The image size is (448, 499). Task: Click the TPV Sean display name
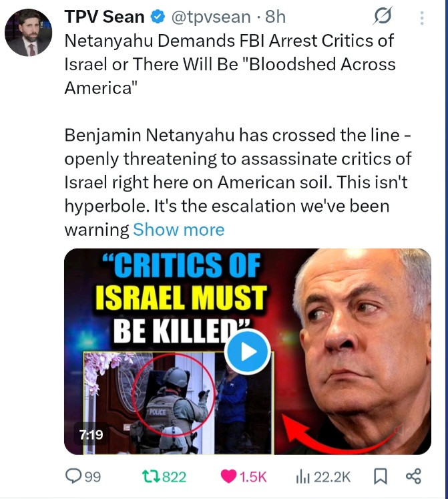(x=104, y=17)
